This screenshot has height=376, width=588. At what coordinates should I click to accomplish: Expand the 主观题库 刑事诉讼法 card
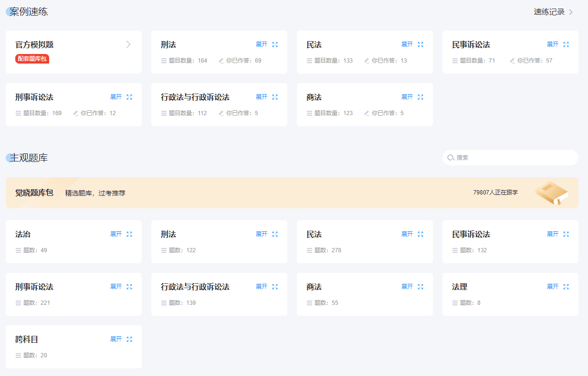116,287
